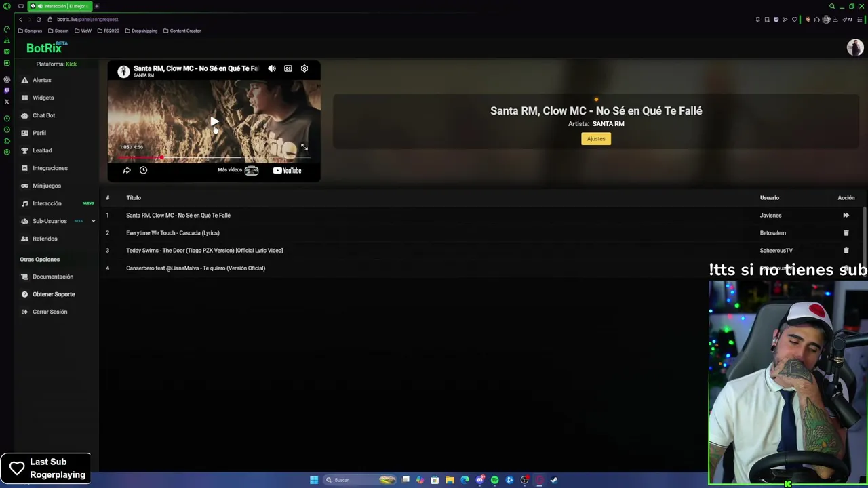Play the YouTube song video

click(214, 122)
